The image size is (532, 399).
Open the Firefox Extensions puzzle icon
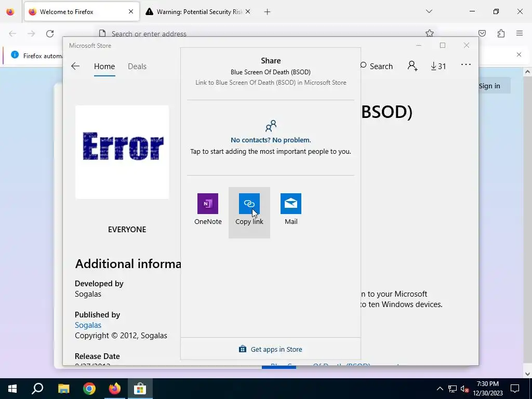(501, 33)
